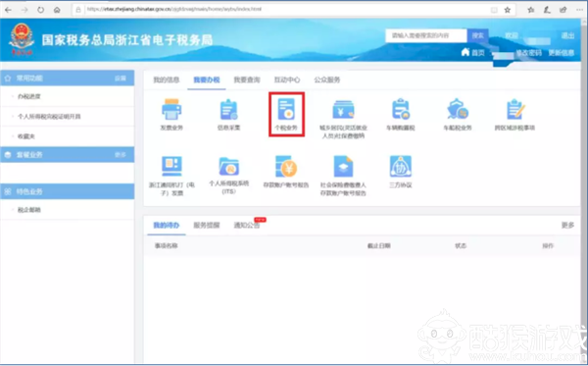Click the 首页 home icon in the header

tap(465, 52)
